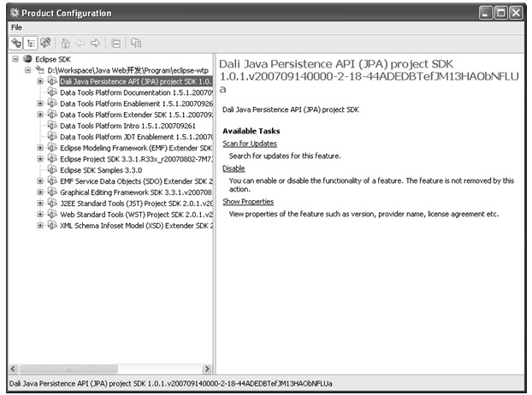Expand the XML Schema Infoset Model node
The height and width of the screenshot is (395, 532).
click(40, 225)
